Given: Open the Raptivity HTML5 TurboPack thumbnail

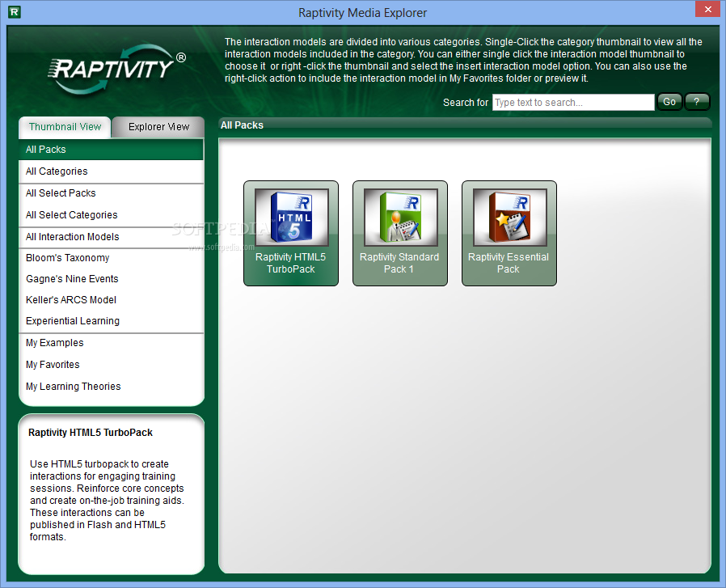Looking at the screenshot, I should point(291,233).
